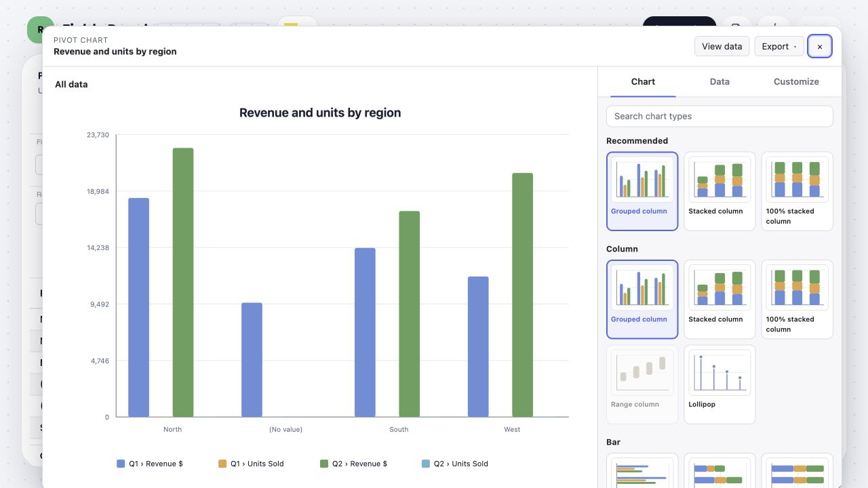This screenshot has width=868, height=488.
Task: Click the 18,984 y-axis value
Action: [x=98, y=191]
